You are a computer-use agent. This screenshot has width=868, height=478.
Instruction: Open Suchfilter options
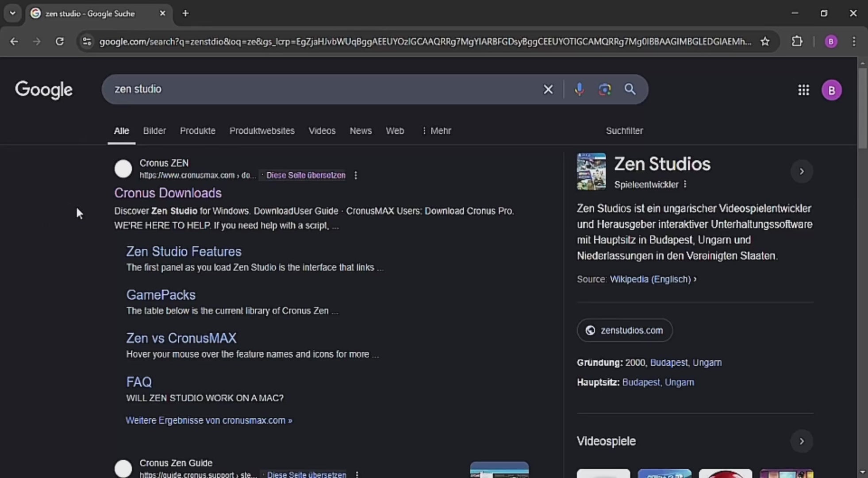(624, 131)
